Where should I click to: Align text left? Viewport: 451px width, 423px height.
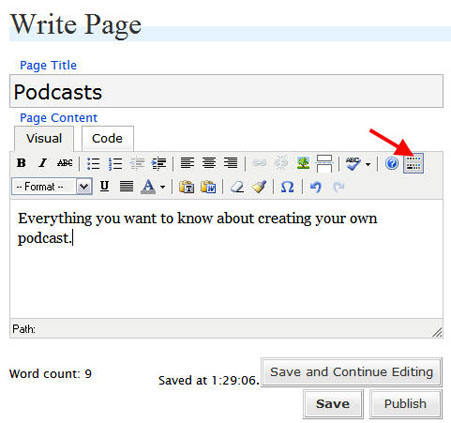[x=187, y=163]
